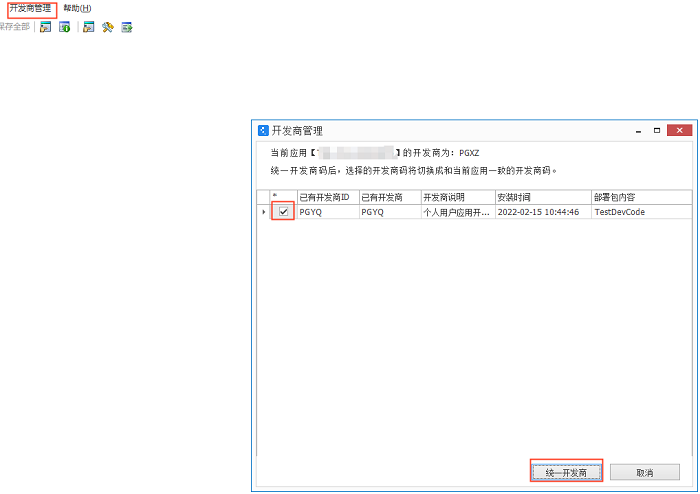Uncheck the PGYQ row checkbox
This screenshot has width=700, height=494.
tap(284, 212)
